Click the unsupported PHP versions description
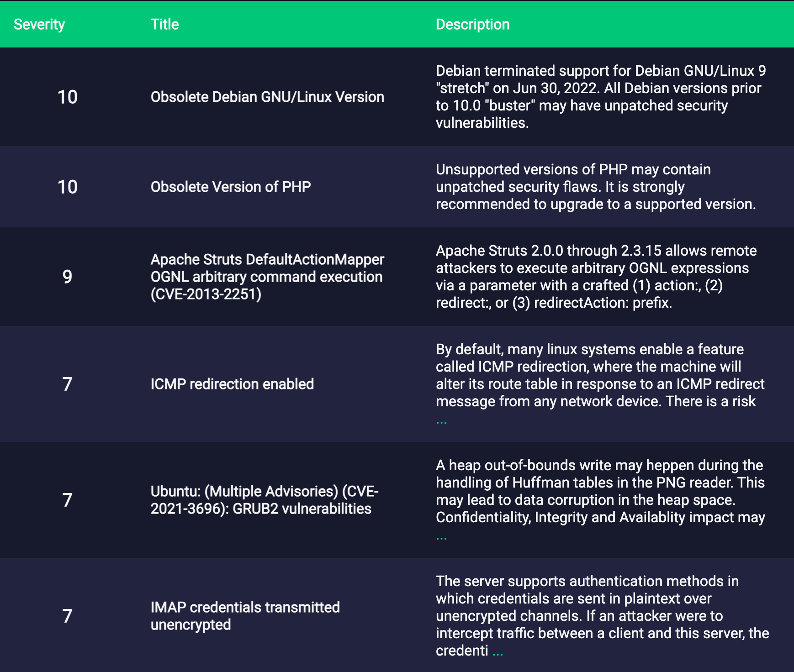 596,187
